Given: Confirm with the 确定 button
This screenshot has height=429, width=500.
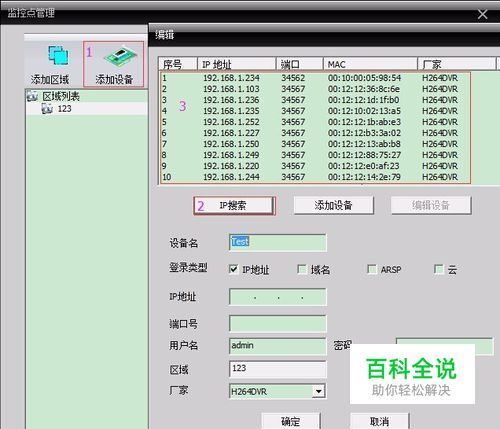Looking at the screenshot, I should click(291, 421).
